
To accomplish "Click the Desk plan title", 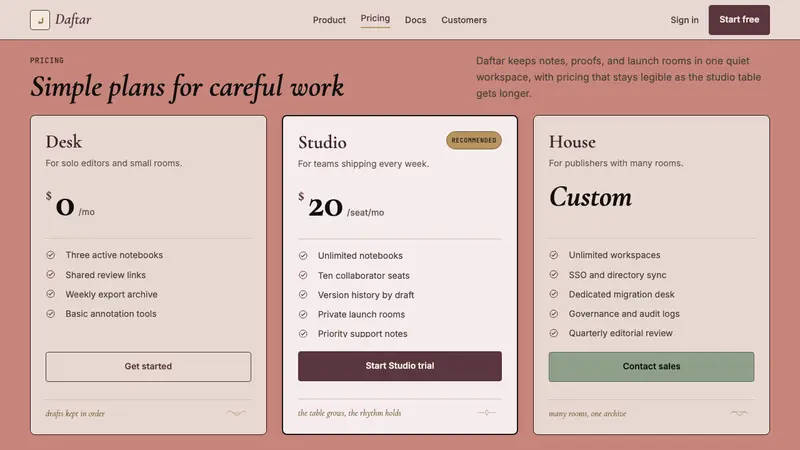I will pyautogui.click(x=63, y=141).
